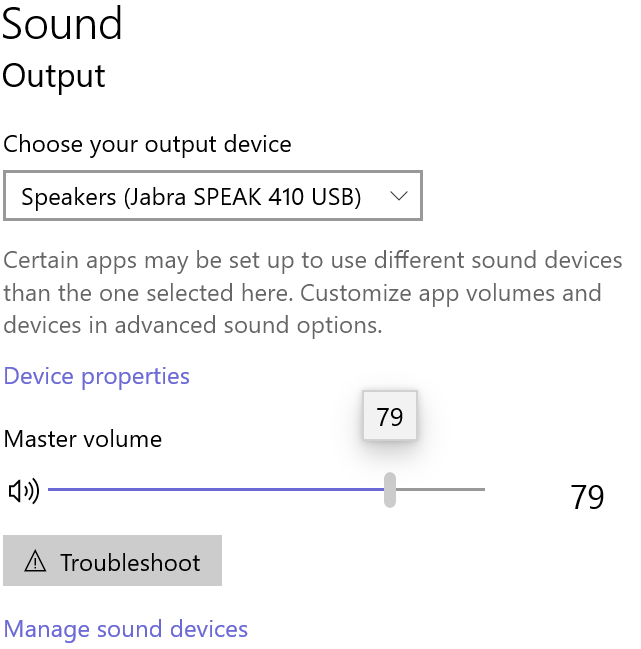641x649 pixels.
Task: Expand the output device chevron arrow
Action: click(399, 196)
